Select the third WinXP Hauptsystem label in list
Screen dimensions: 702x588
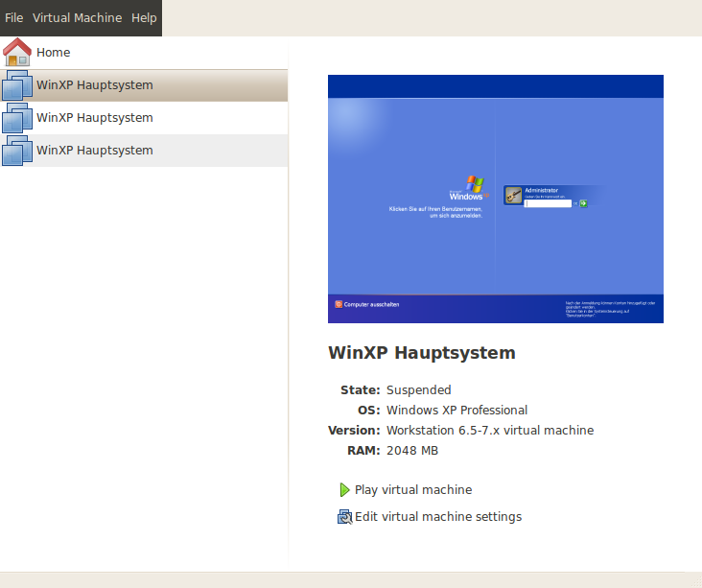click(x=94, y=151)
